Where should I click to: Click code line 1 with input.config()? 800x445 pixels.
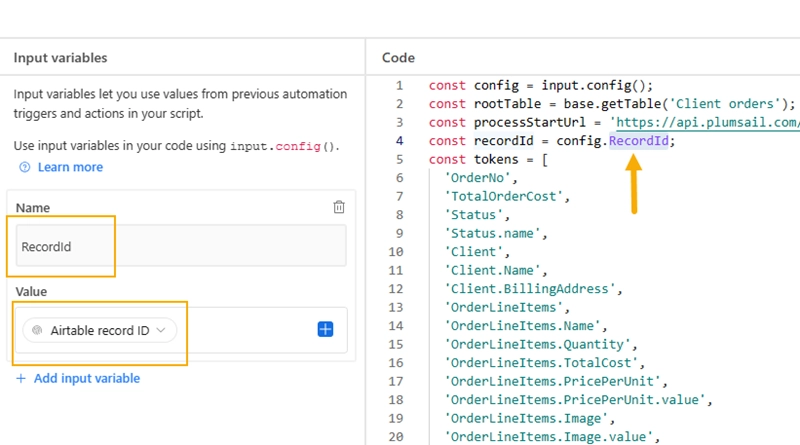pos(540,85)
